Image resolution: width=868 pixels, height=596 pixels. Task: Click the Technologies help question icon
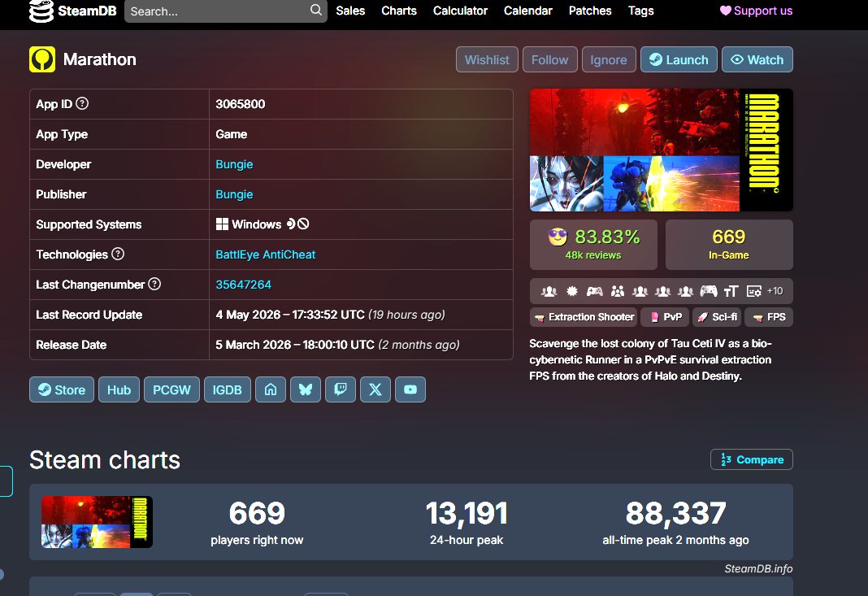[118, 254]
